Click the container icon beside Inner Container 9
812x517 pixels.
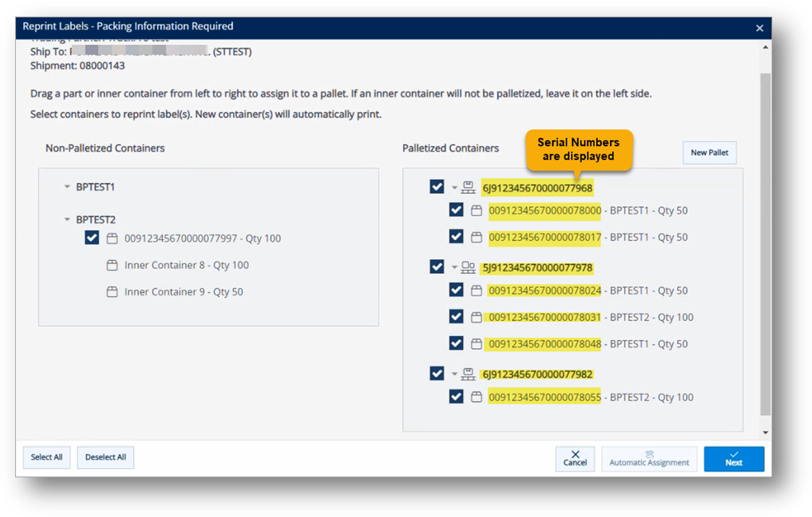pyautogui.click(x=112, y=291)
